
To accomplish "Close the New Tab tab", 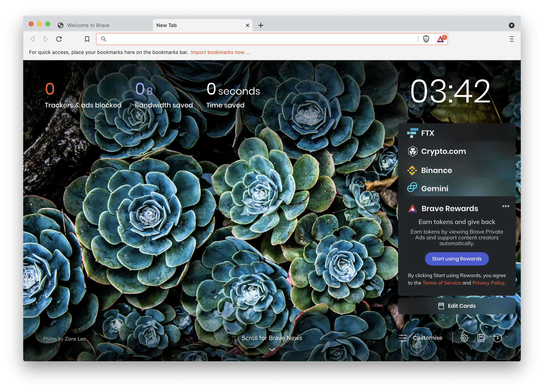I will (x=248, y=25).
